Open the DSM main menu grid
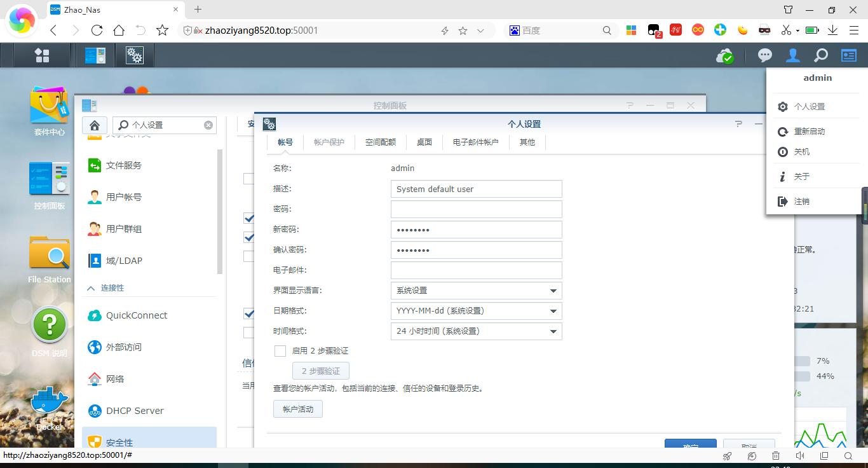 pos(42,55)
